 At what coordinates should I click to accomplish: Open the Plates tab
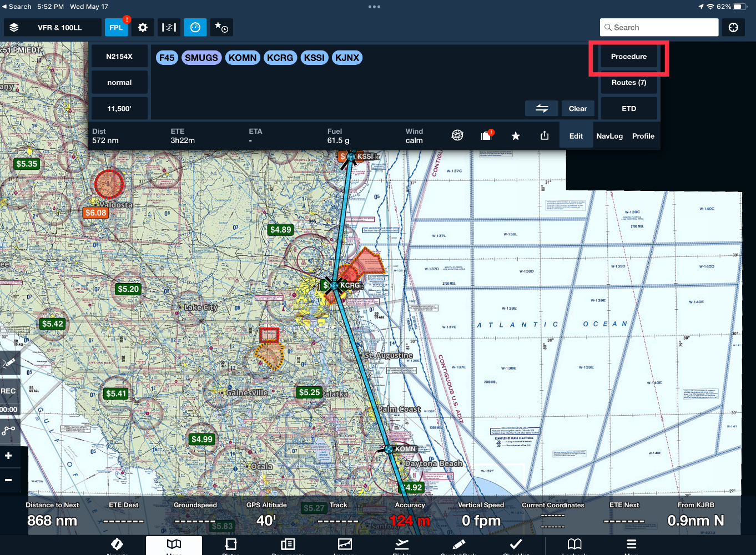pos(231,546)
